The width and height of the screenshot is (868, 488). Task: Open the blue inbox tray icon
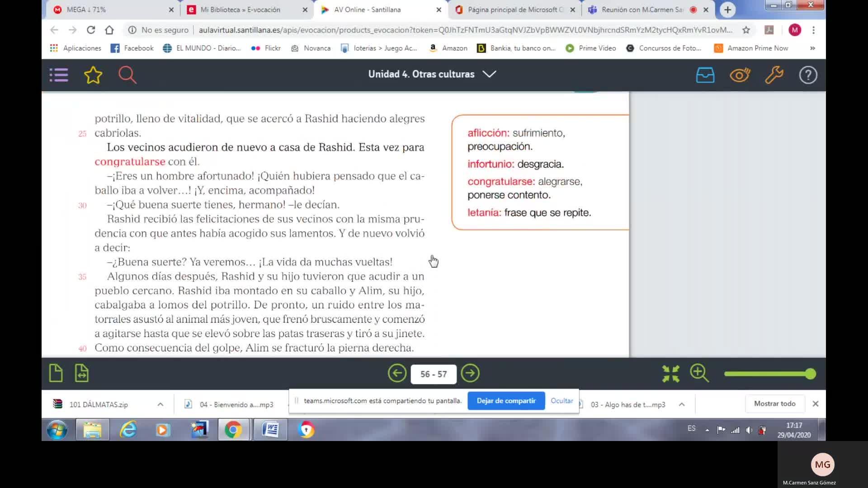[705, 75]
